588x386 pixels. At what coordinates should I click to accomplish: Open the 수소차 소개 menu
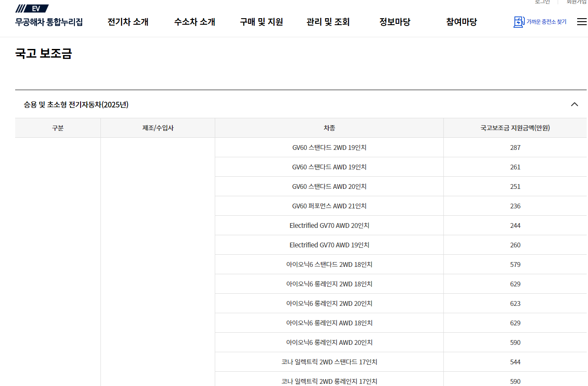195,22
